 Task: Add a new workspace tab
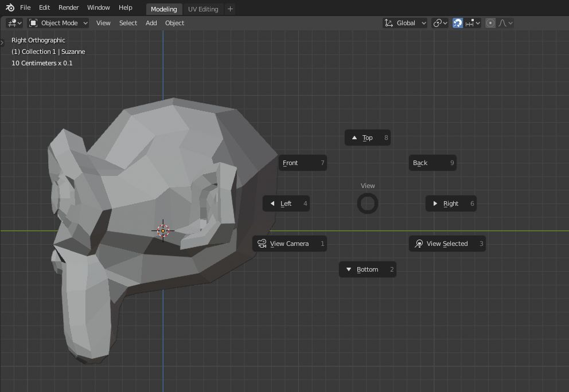(x=230, y=9)
